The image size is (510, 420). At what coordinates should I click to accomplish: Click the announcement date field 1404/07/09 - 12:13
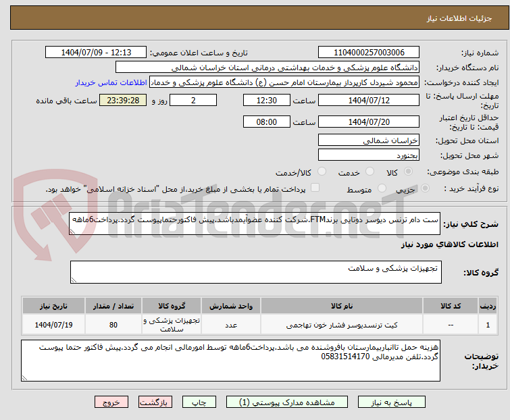click(x=96, y=53)
